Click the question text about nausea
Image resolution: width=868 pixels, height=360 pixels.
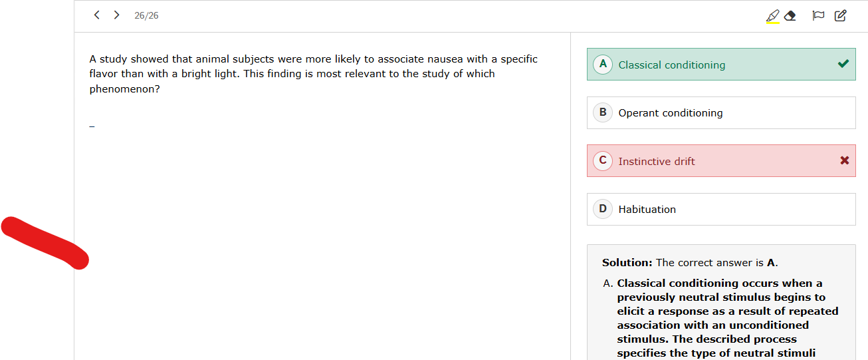[313, 73]
